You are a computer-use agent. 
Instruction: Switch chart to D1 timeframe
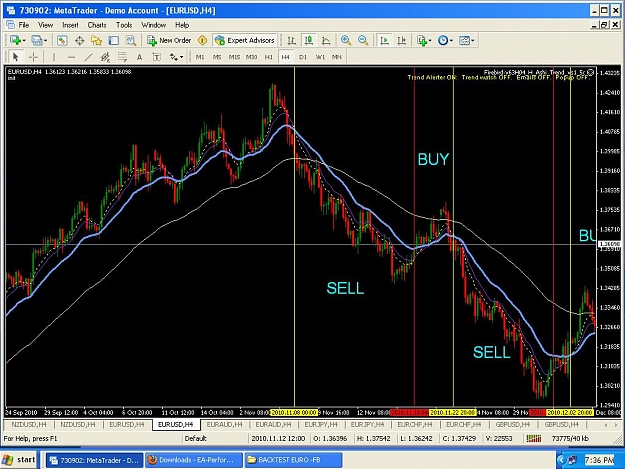(303, 57)
